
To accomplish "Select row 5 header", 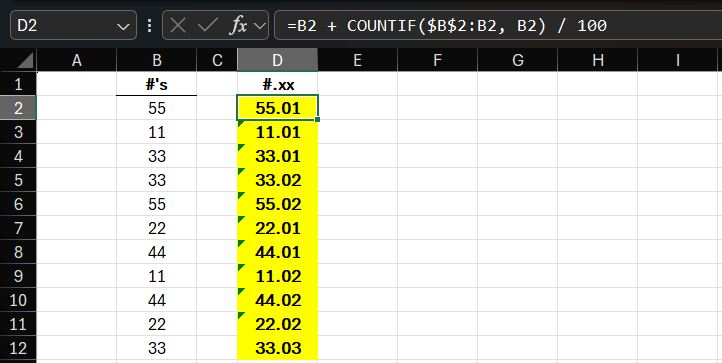I will [18, 180].
